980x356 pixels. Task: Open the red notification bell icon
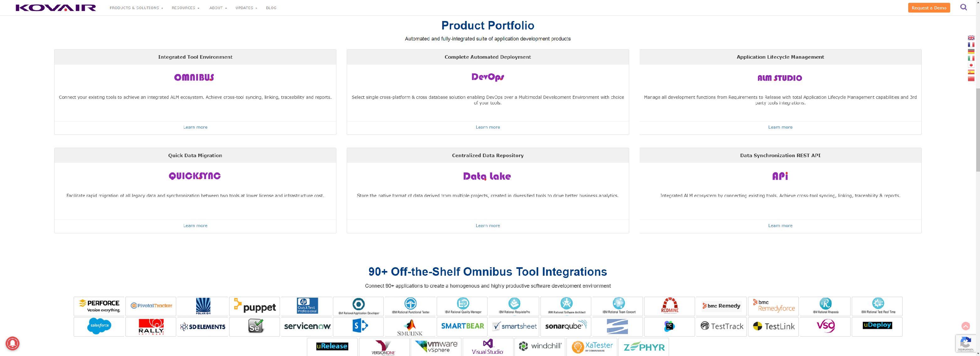(x=13, y=343)
